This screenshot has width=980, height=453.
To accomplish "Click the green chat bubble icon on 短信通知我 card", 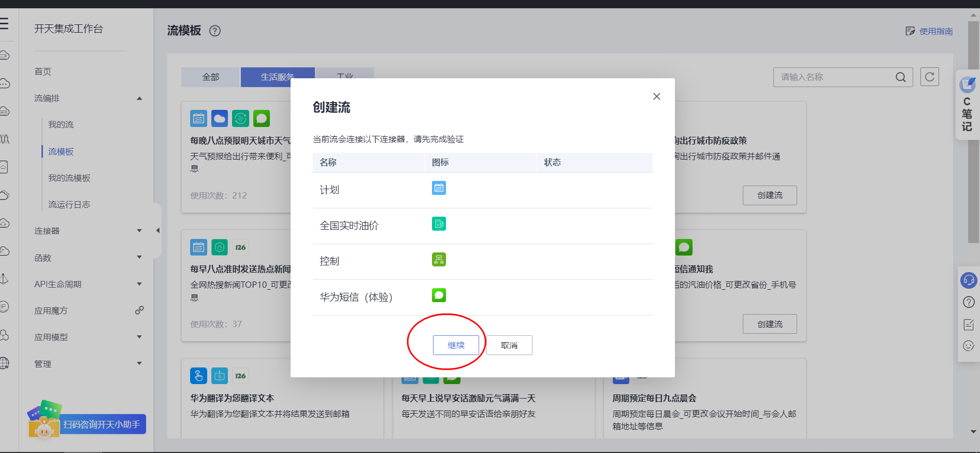I will [684, 247].
